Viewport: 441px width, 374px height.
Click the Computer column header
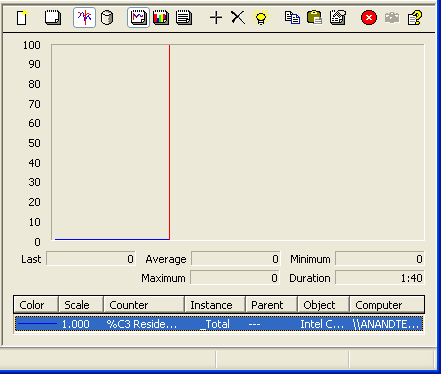click(x=387, y=305)
